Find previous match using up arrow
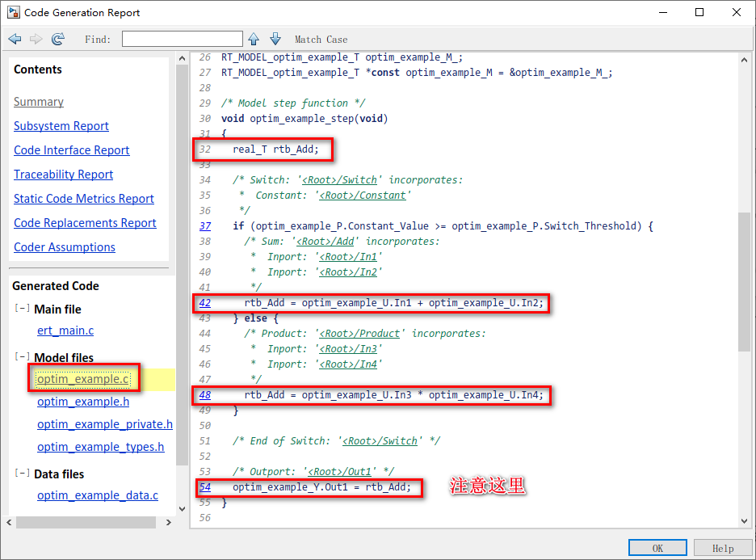This screenshot has width=756, height=560. coord(254,39)
